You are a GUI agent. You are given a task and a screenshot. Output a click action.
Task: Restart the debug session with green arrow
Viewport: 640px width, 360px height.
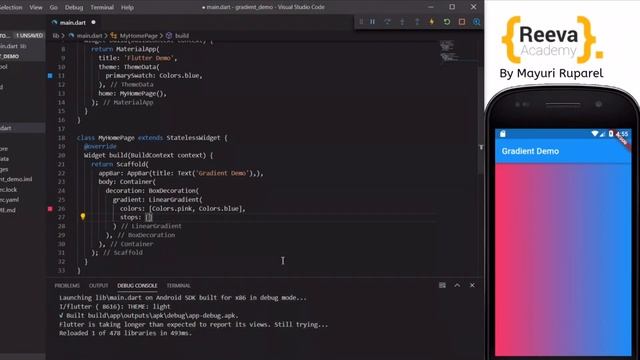coord(447,22)
